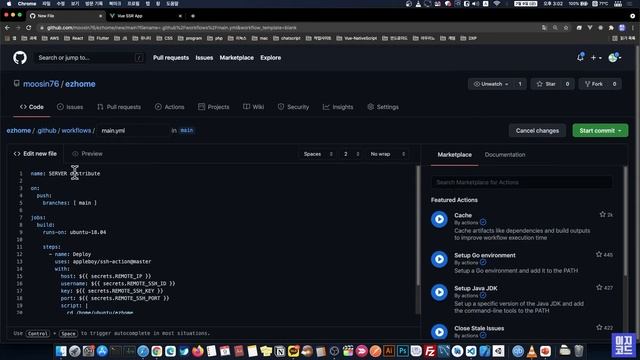Image resolution: width=640 pixels, height=360 pixels.
Task: Switch to the editor Preview tab
Action: click(87, 154)
